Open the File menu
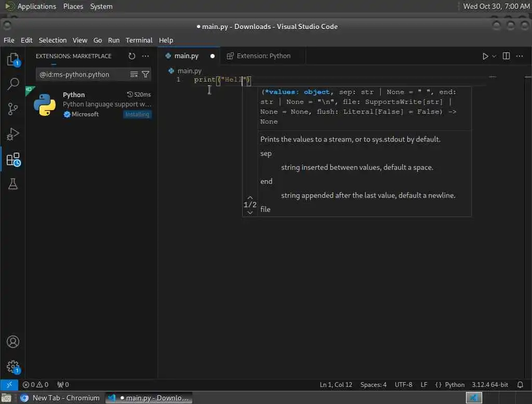The width and height of the screenshot is (532, 404). coord(9,40)
